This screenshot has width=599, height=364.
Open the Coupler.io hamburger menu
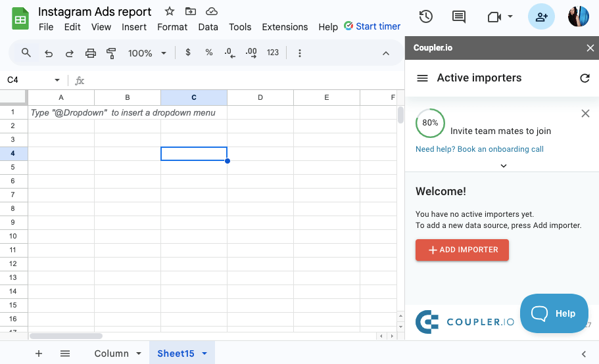pyautogui.click(x=422, y=78)
